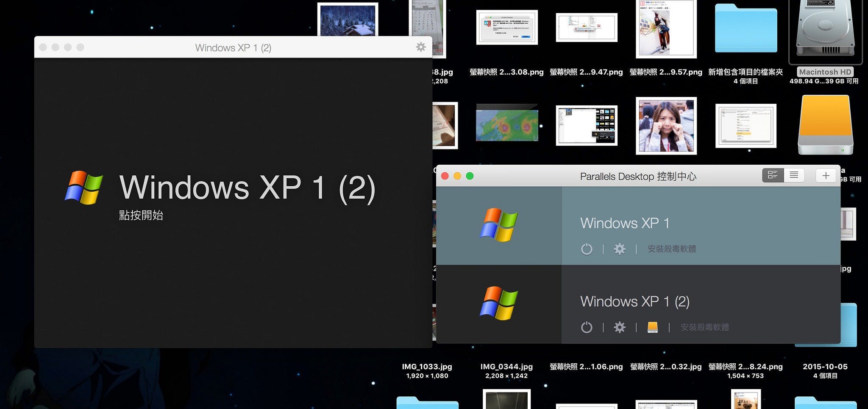The image size is (868, 409).
Task: Select the orange external drive icon on desktop
Action: (x=825, y=125)
